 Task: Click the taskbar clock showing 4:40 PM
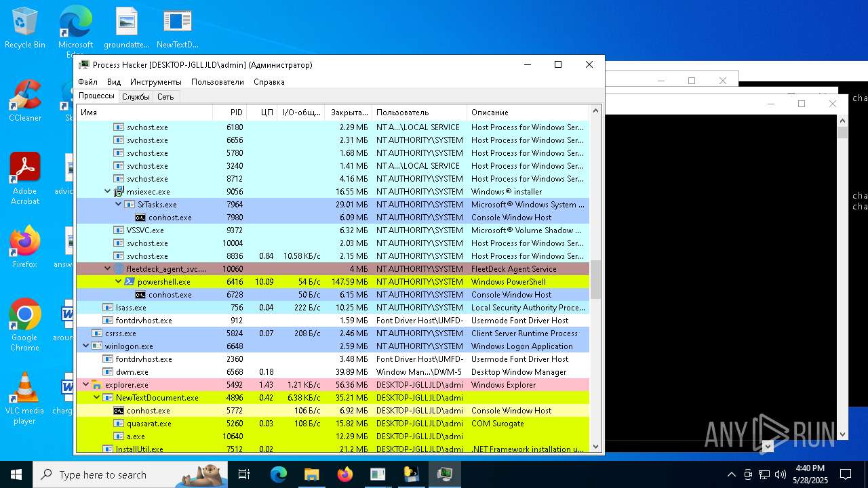[810, 474]
